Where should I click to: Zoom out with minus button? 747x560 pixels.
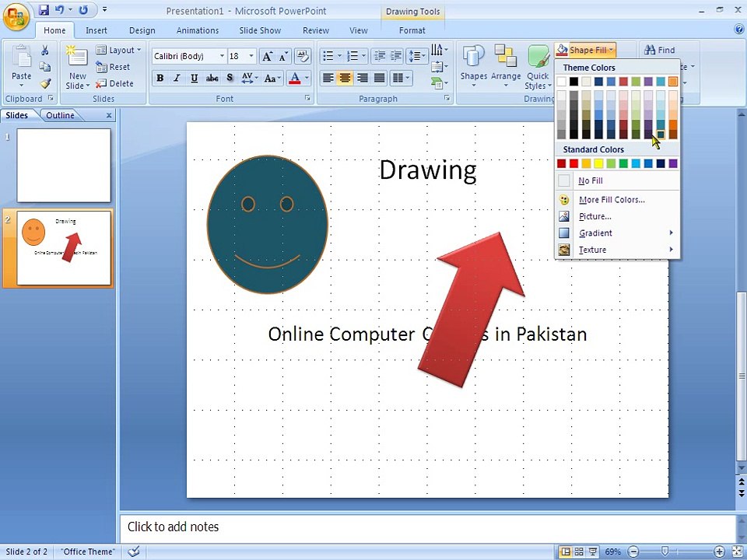click(633, 552)
